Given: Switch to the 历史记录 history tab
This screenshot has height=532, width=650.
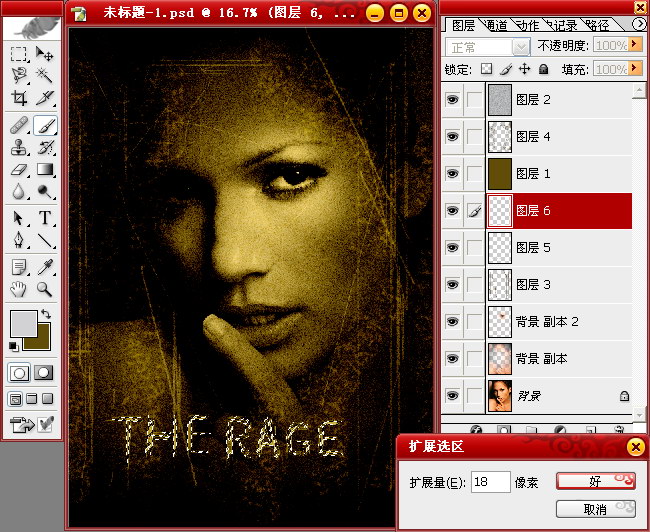Looking at the screenshot, I should click(563, 25).
